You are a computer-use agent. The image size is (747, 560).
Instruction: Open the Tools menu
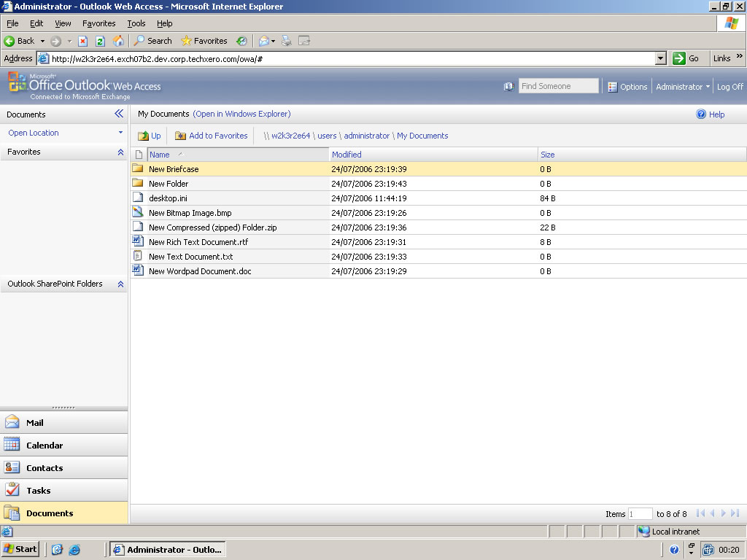pos(136,23)
